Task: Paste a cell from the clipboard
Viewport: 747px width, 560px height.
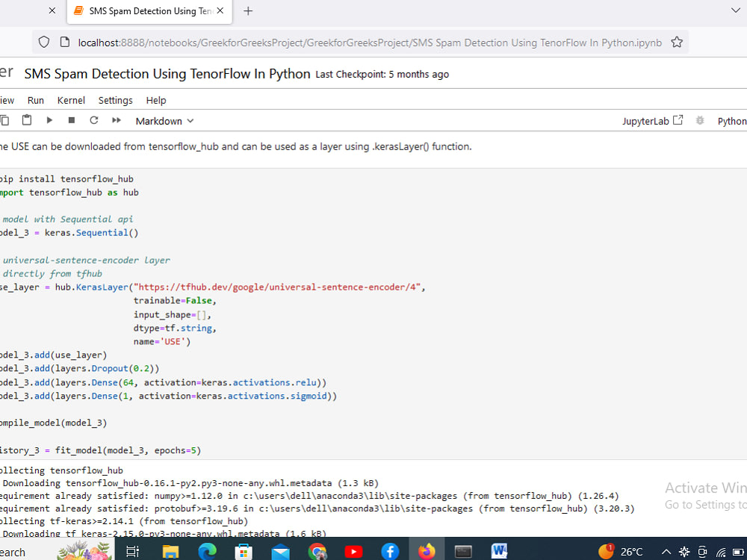Action: click(x=27, y=120)
